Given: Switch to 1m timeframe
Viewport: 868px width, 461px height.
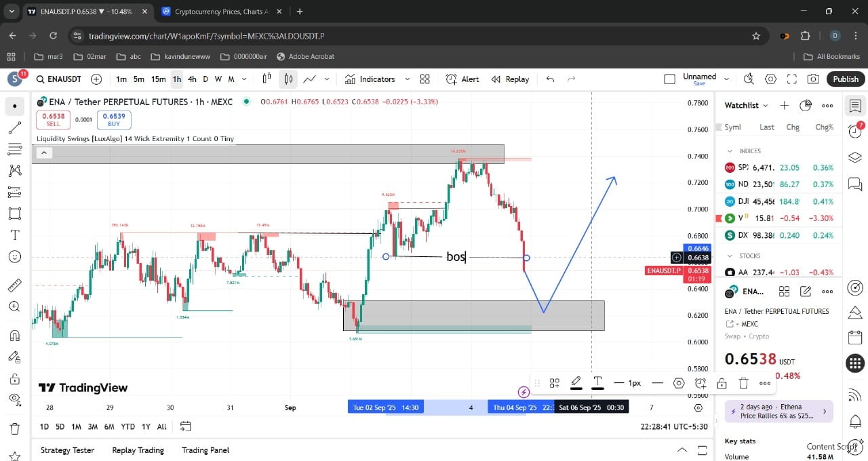Looking at the screenshot, I should click(x=121, y=79).
